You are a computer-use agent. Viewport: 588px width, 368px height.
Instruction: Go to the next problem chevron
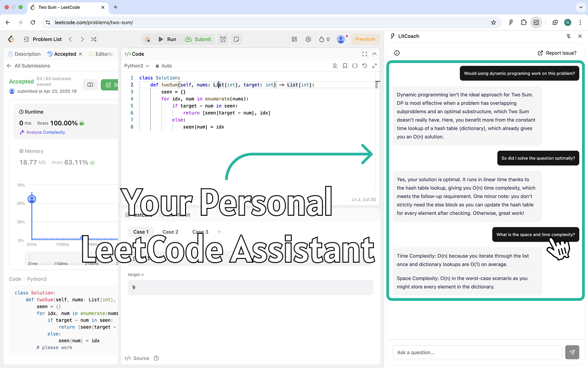tap(82, 39)
